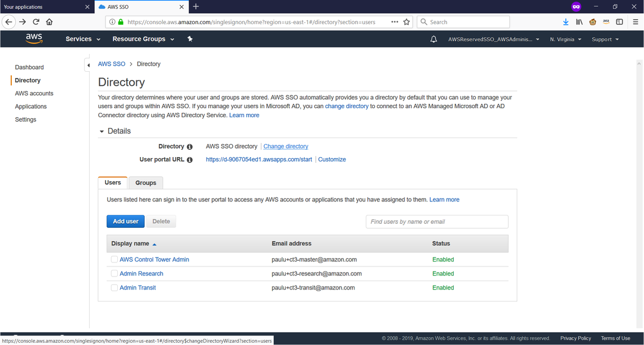
Task: Check the AWS Control Tower Admin checkbox
Action: 114,260
